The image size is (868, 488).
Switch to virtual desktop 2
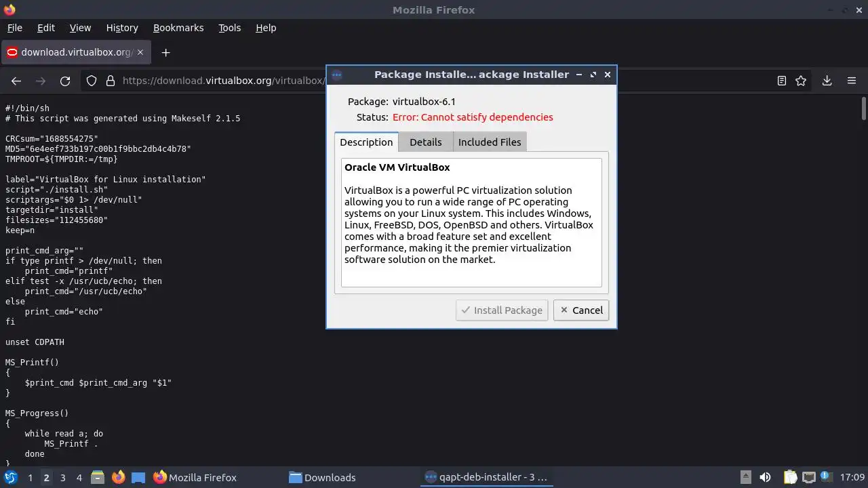point(46,477)
